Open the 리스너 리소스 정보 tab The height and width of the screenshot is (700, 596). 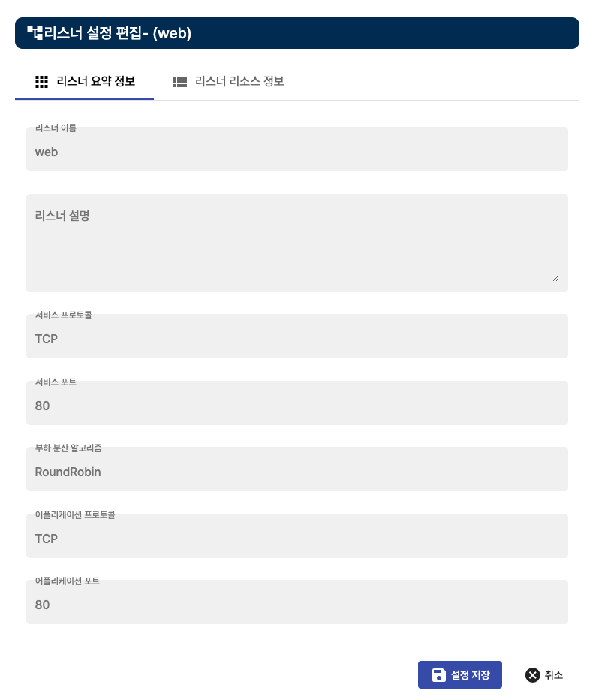point(239,82)
